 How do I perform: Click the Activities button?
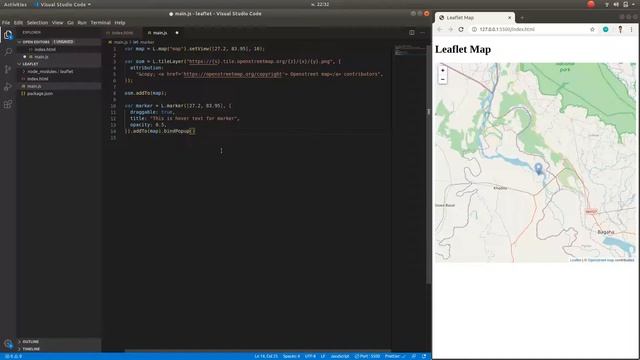[x=15, y=4]
